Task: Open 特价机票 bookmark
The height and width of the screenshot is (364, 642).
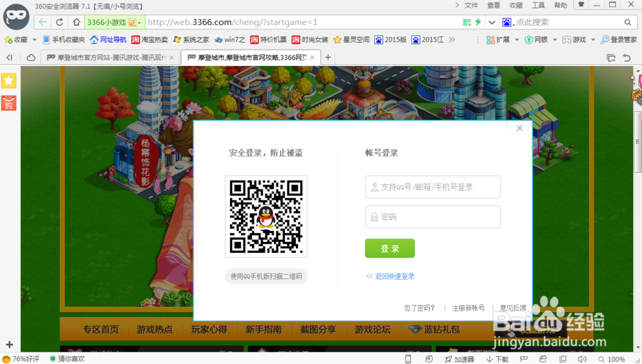Action: pyautogui.click(x=268, y=39)
